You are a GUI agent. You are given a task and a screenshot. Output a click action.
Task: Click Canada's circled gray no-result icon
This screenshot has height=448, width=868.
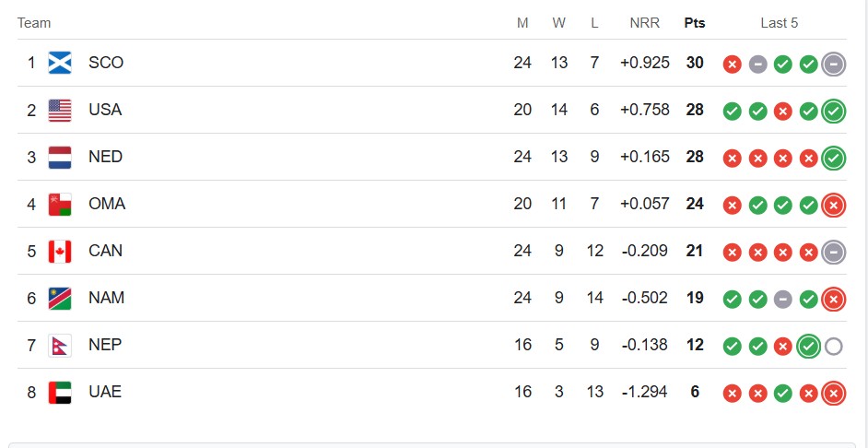[x=834, y=252]
